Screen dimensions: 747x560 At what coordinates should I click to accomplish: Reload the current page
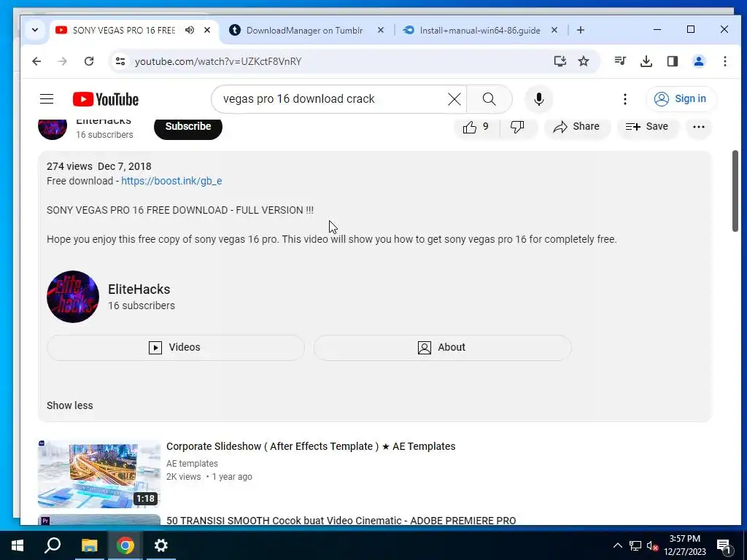coord(88,61)
